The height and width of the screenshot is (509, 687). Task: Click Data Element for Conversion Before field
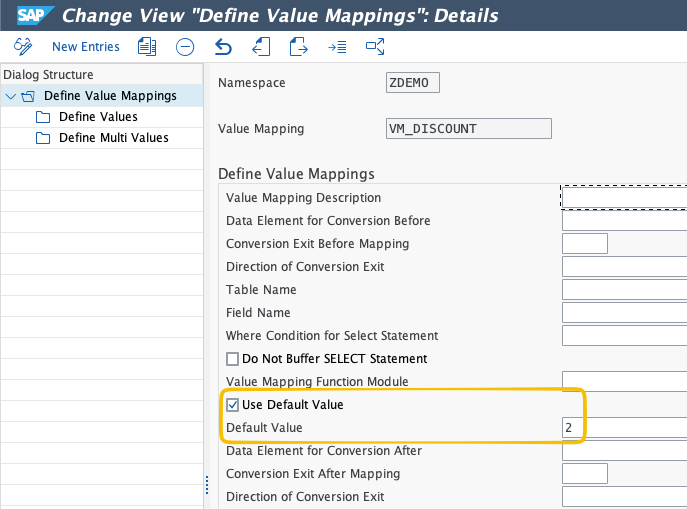[x=624, y=220]
